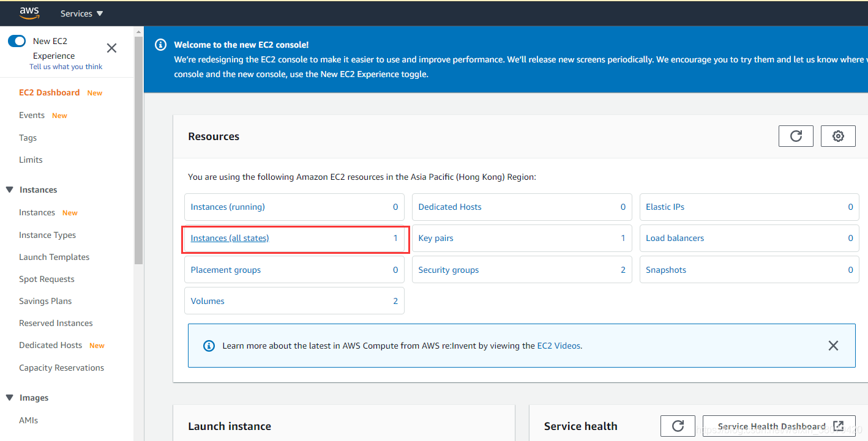Image resolution: width=868 pixels, height=441 pixels.
Task: Refresh the Service health panel
Action: click(x=678, y=426)
